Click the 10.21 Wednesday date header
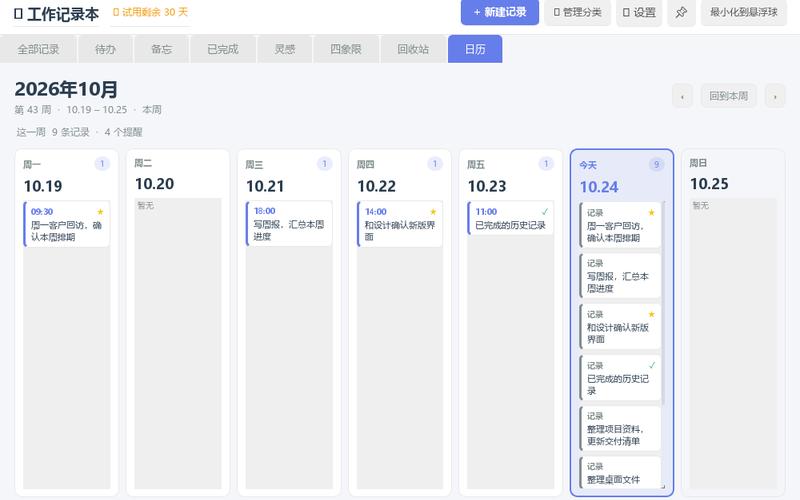This screenshot has width=800, height=500. pyautogui.click(x=265, y=186)
